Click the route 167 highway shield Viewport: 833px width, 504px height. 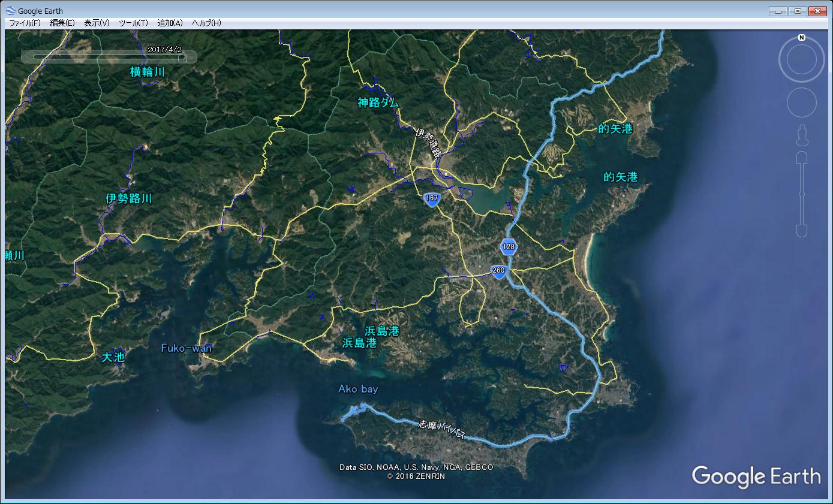pos(431,199)
